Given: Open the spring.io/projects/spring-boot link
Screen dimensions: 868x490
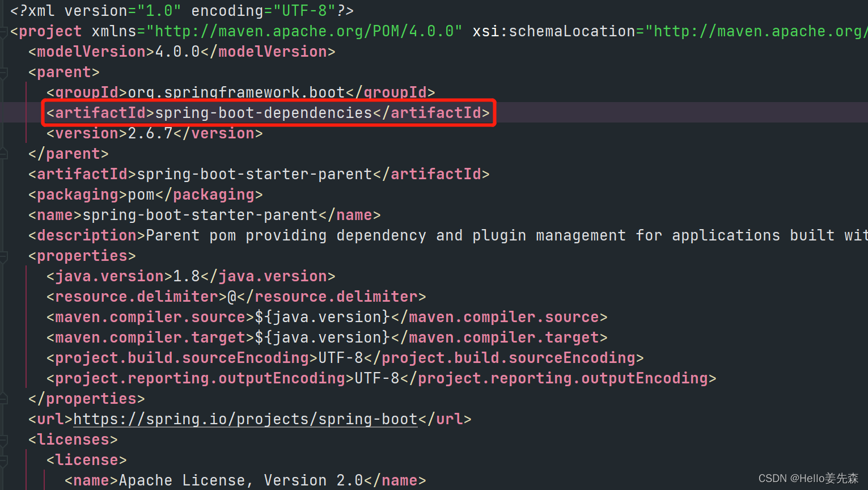Looking at the screenshot, I should click(244, 419).
